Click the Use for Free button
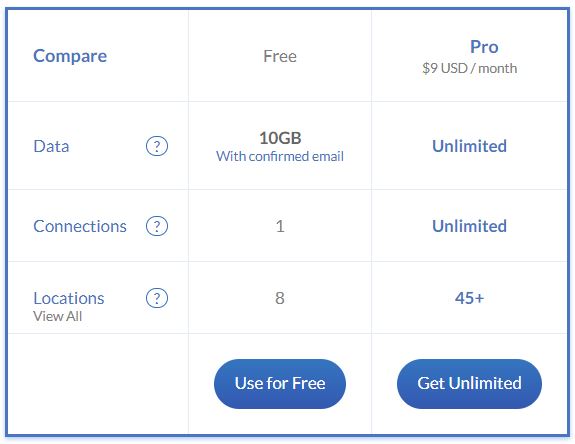This screenshot has height=444, width=575. (280, 384)
